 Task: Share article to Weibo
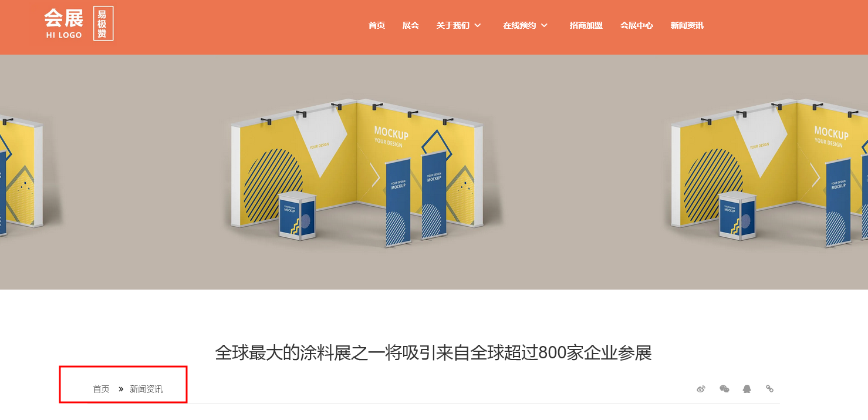click(x=701, y=389)
